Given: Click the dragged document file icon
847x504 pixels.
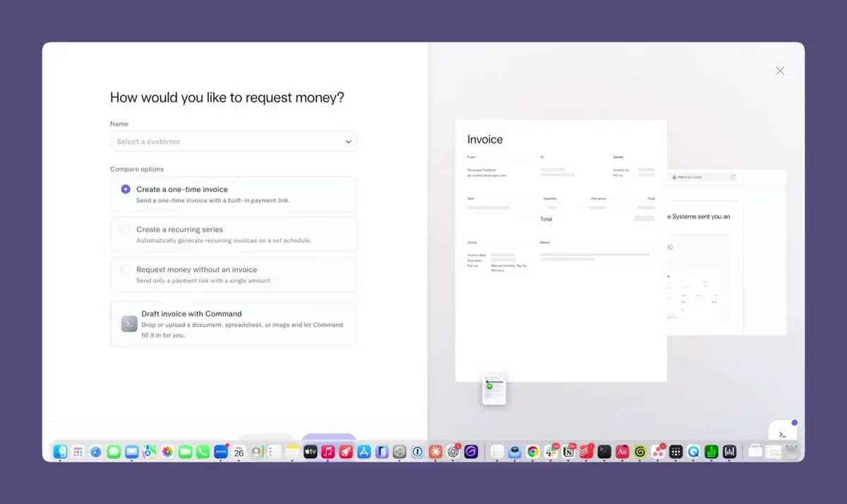Looking at the screenshot, I should (494, 390).
